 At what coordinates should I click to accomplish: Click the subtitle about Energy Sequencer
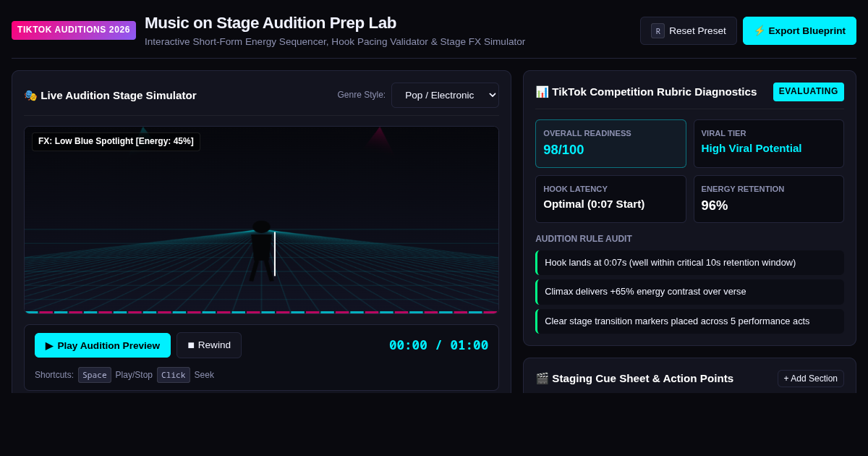click(x=335, y=42)
